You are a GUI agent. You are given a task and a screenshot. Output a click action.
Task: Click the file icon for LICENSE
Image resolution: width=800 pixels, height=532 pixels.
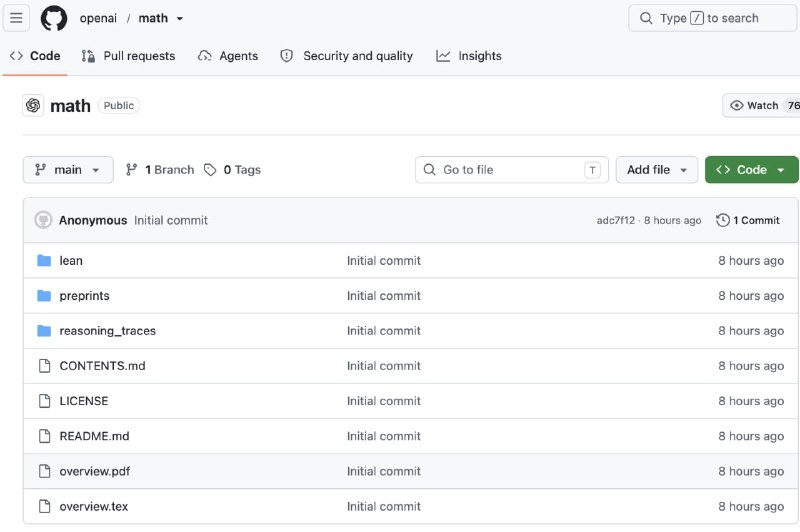(x=45, y=401)
